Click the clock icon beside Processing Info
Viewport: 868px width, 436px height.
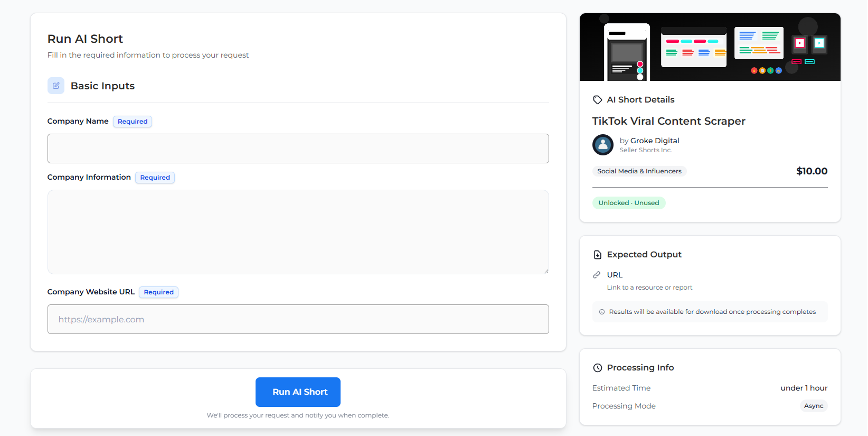pos(597,368)
